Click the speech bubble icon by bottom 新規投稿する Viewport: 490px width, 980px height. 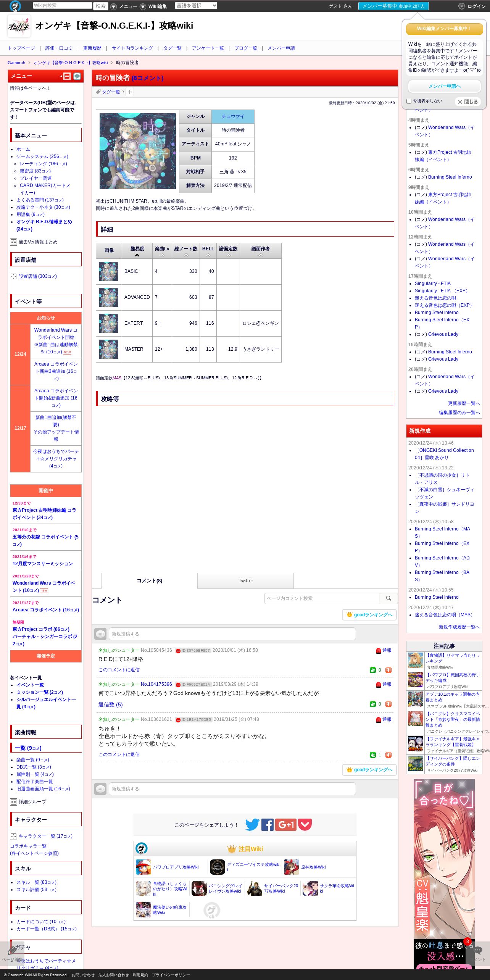tap(100, 789)
